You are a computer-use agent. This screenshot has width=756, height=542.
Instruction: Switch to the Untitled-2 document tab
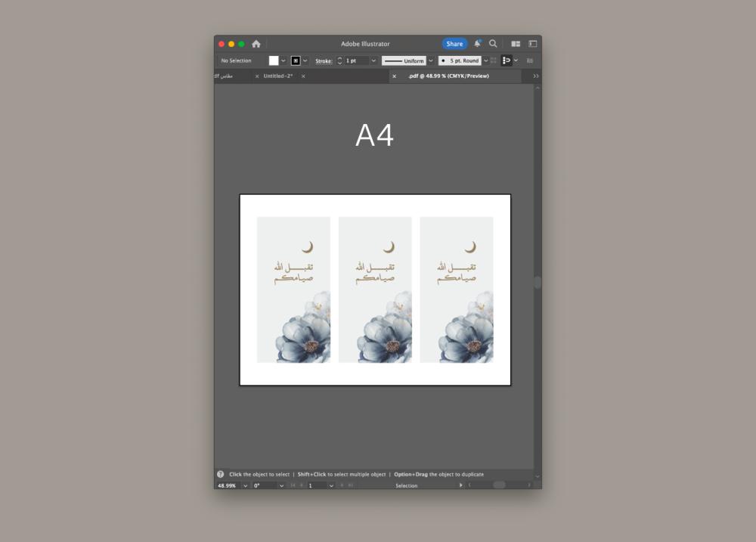click(x=278, y=76)
